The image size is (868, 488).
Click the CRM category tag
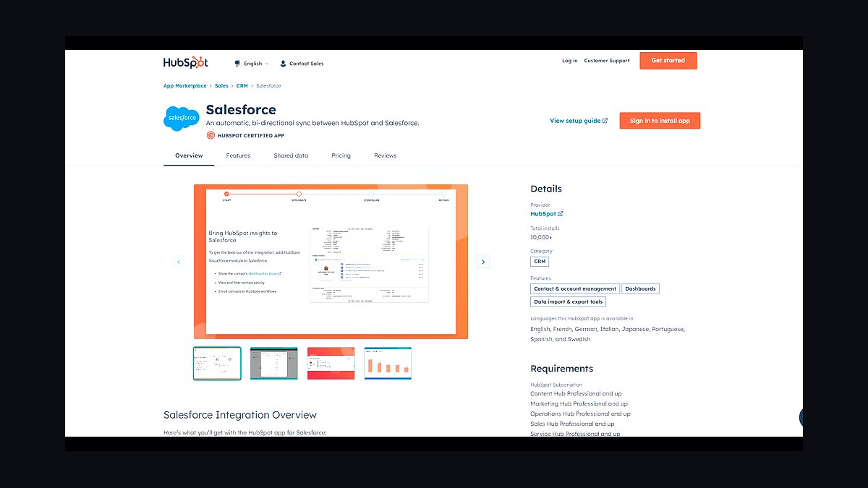click(x=540, y=262)
